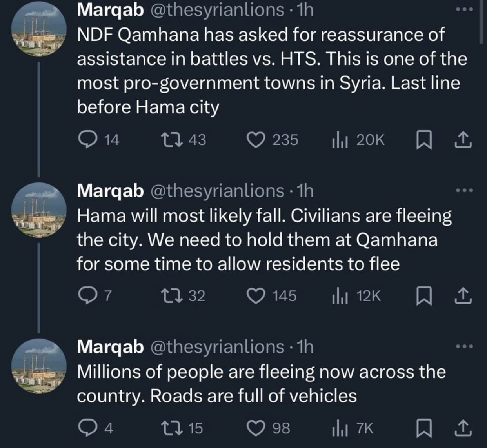Open more options on second tweet
The width and height of the screenshot is (487, 448).
coord(465,191)
